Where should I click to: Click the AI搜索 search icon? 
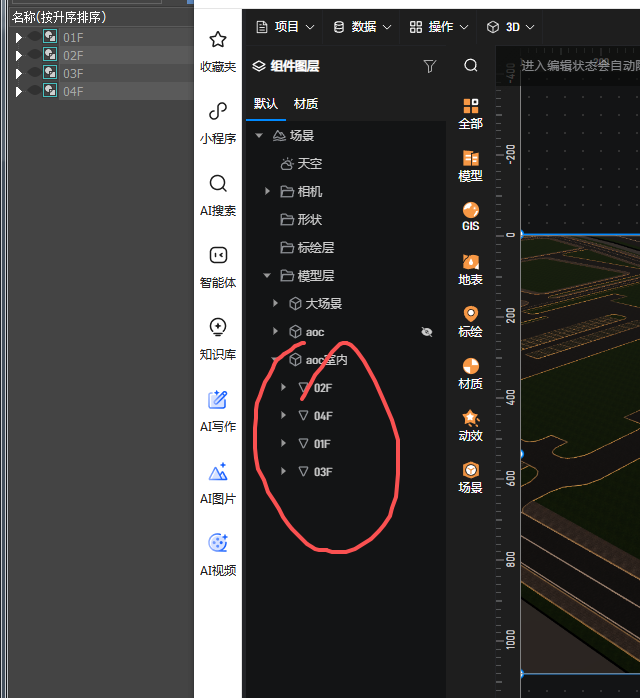point(217,184)
